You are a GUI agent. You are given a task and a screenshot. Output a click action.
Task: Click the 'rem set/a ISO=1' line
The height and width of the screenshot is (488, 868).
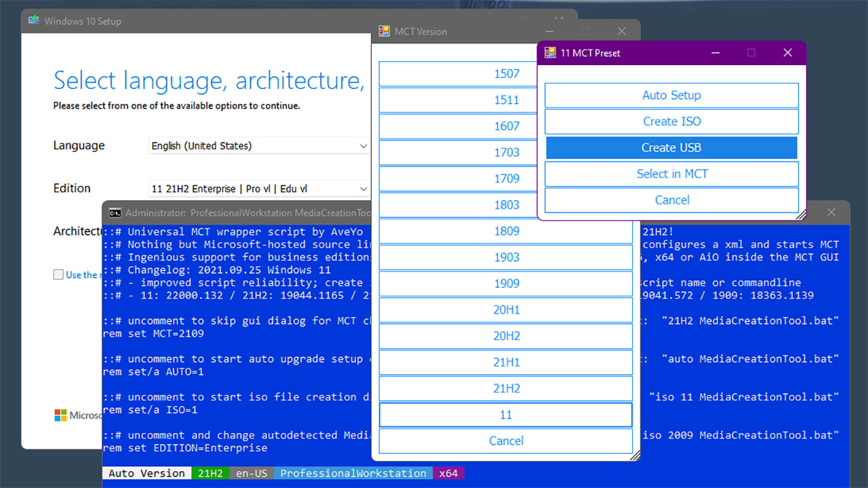point(150,410)
